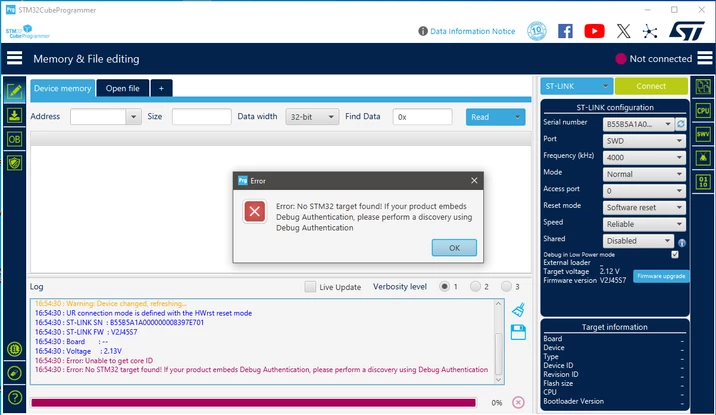The width and height of the screenshot is (716, 415).
Task: Expand the Read button dropdown arrow
Action: (x=517, y=117)
